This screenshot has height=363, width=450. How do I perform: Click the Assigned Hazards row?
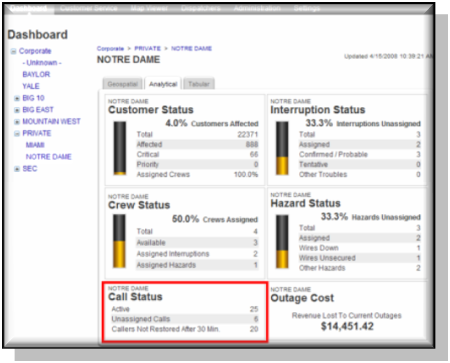point(197,265)
